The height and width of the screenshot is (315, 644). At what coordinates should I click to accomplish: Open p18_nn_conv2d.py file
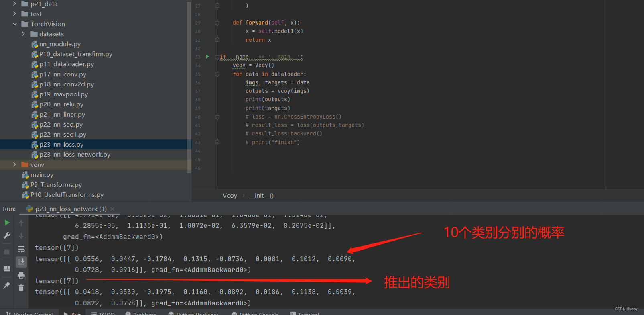coord(67,84)
